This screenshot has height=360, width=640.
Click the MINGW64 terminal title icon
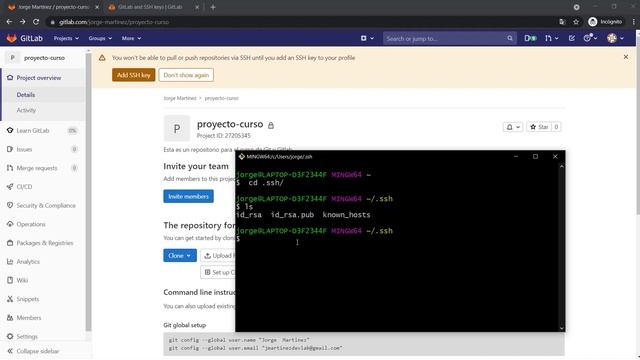pyautogui.click(x=242, y=157)
